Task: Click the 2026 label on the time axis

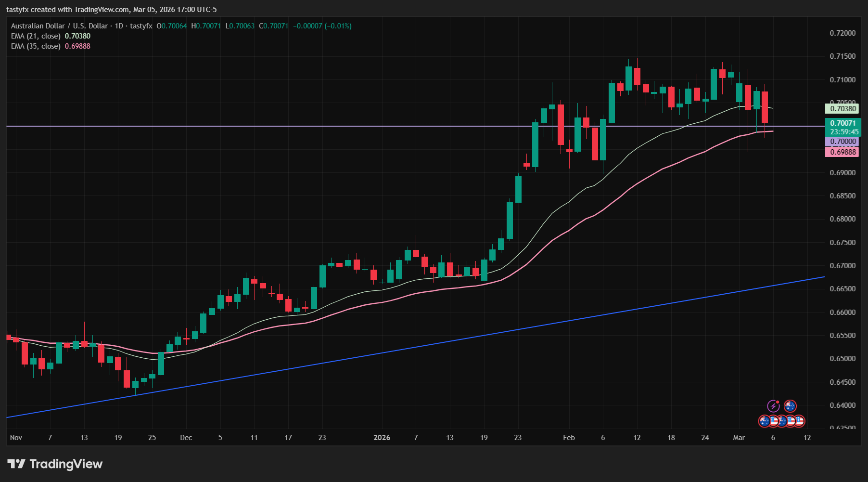Action: (x=383, y=438)
